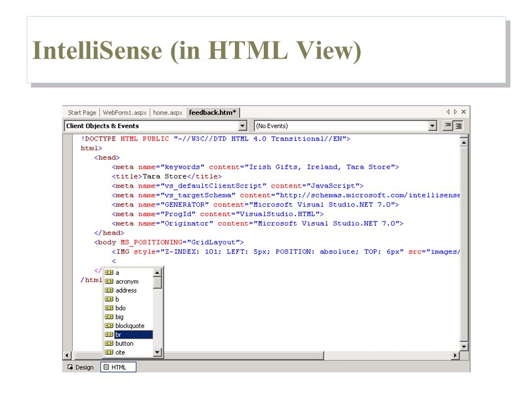Click tag icon beside 'br' entry

[109, 334]
